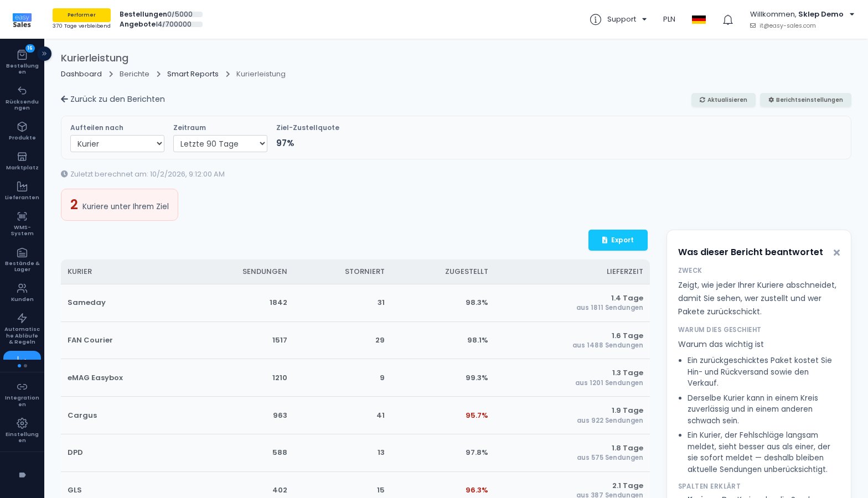Viewport: 868px width, 498px height.
Task: Open Berichtseinstellungen
Action: click(x=805, y=100)
